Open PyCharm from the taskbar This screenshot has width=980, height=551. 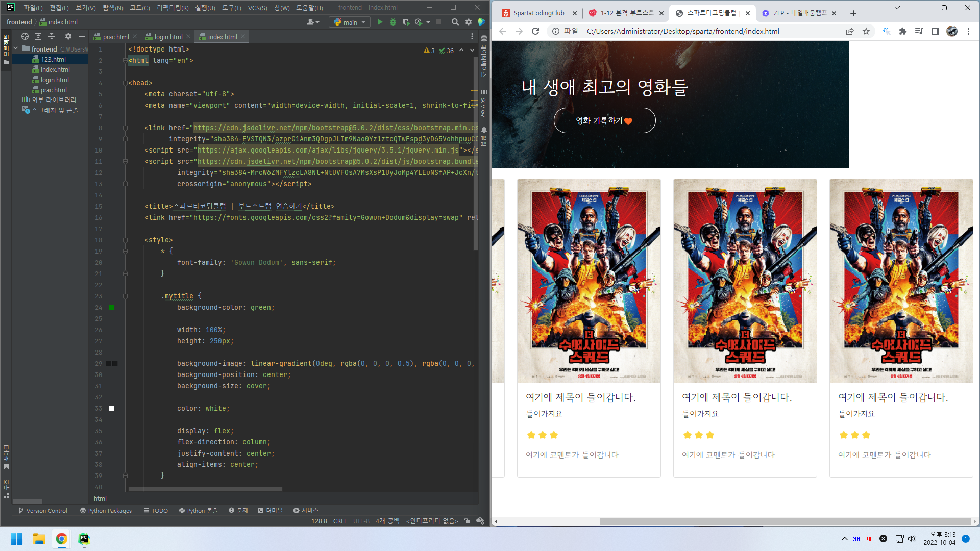pyautogui.click(x=84, y=539)
